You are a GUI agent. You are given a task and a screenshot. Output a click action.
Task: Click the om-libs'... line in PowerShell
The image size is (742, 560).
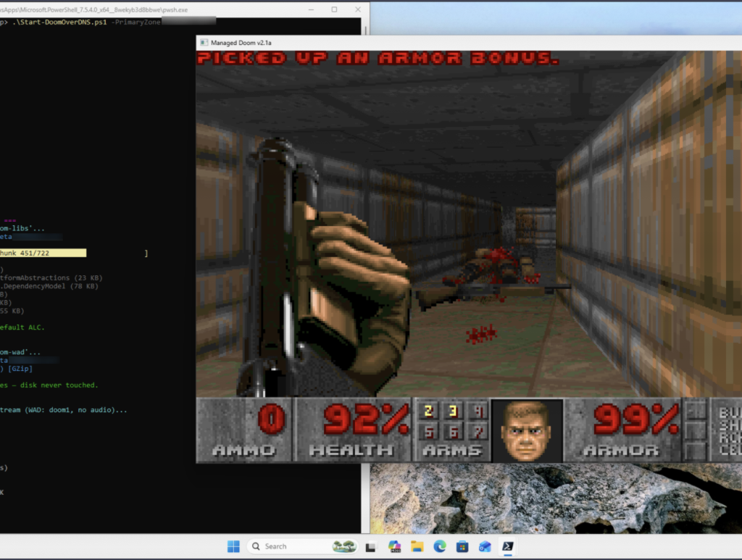point(22,228)
